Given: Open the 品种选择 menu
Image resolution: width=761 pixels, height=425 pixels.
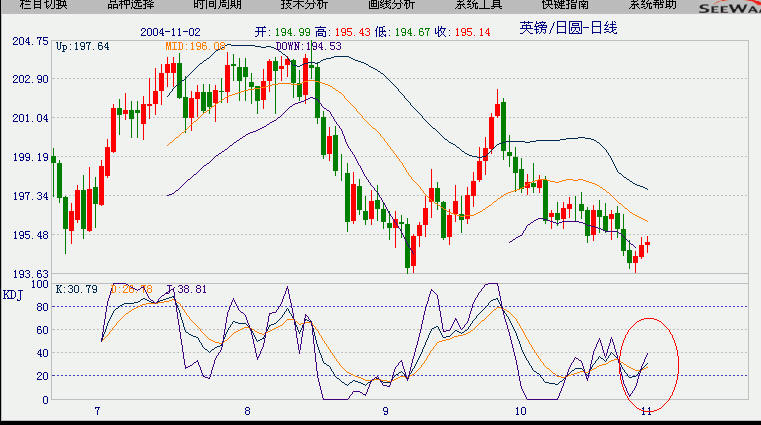Looking at the screenshot, I should [131, 5].
